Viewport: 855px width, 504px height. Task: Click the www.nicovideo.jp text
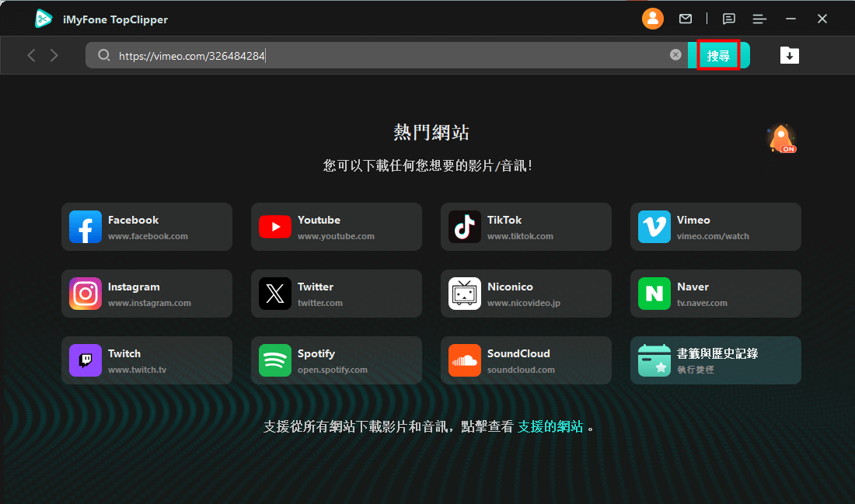tap(523, 303)
